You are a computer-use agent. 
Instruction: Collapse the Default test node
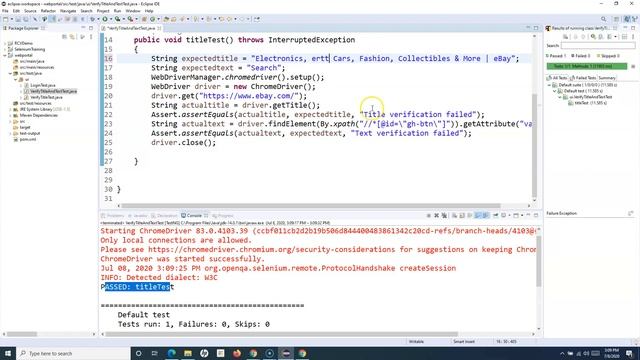pyautogui.click(x=555, y=91)
